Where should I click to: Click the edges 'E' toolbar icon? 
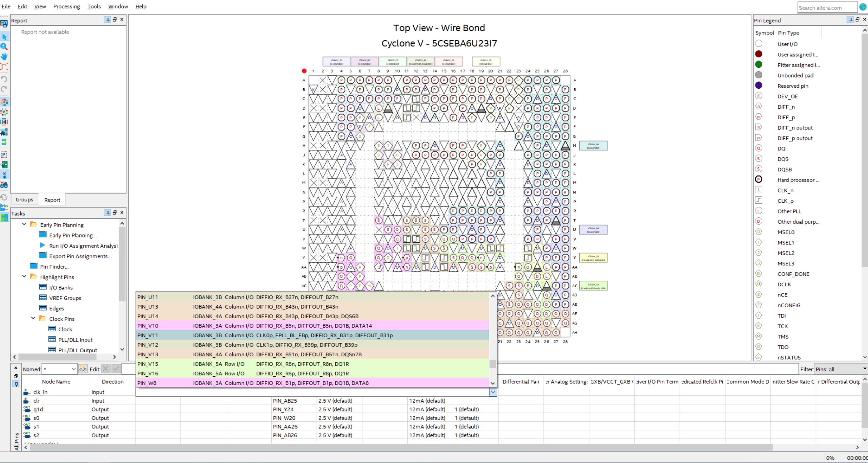click(x=4, y=122)
